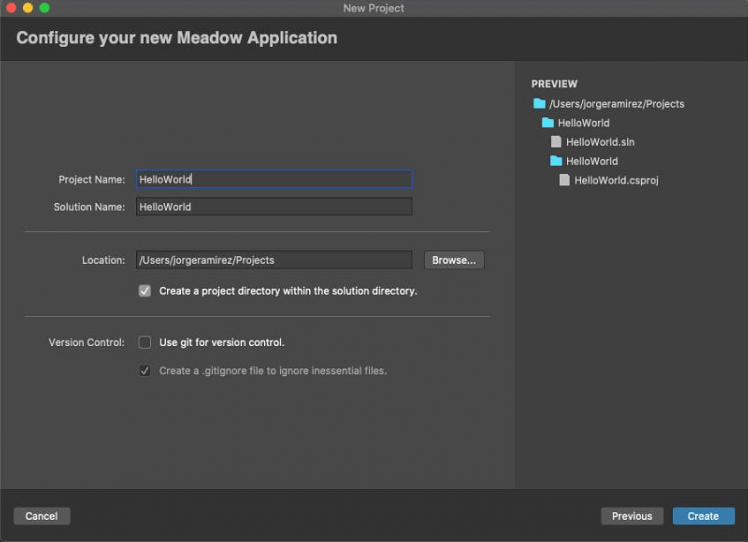Click the HelloWorld.sln file icon
Viewport: 748px width, 542px height.
coord(556,142)
